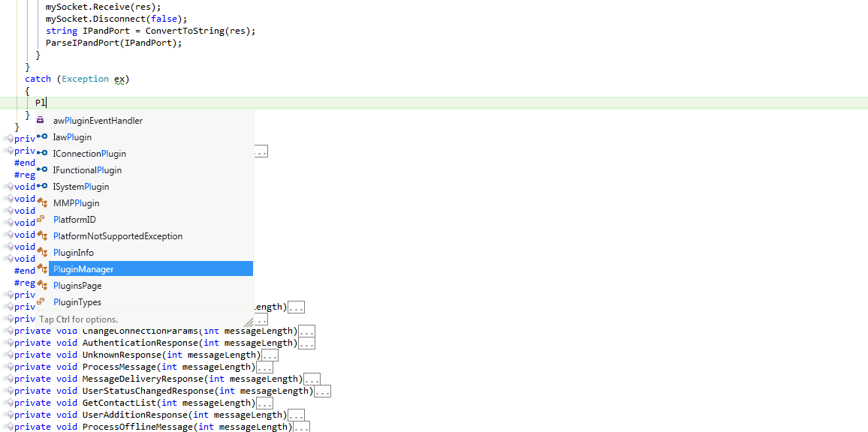The image size is (868, 432).
Task: Click the Exception type name
Action: tap(86, 79)
